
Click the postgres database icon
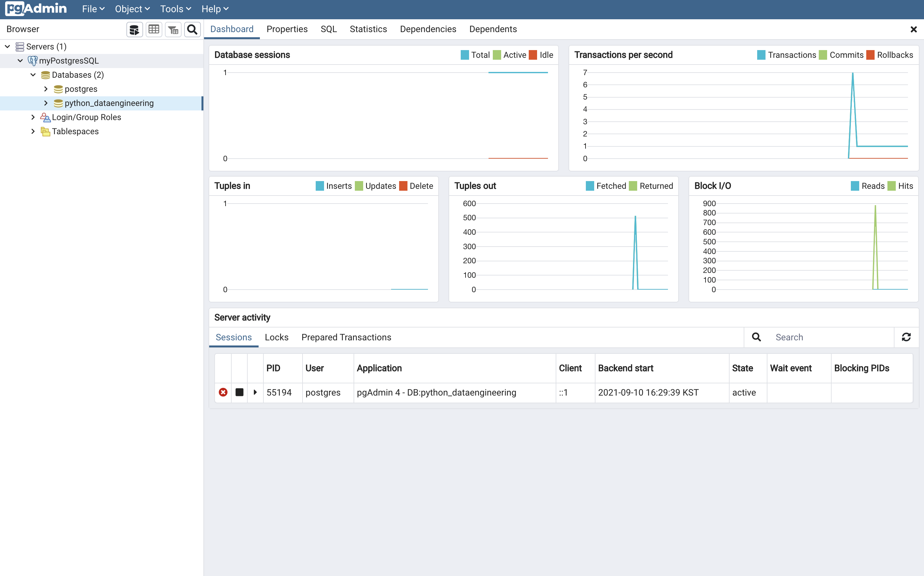tap(58, 89)
